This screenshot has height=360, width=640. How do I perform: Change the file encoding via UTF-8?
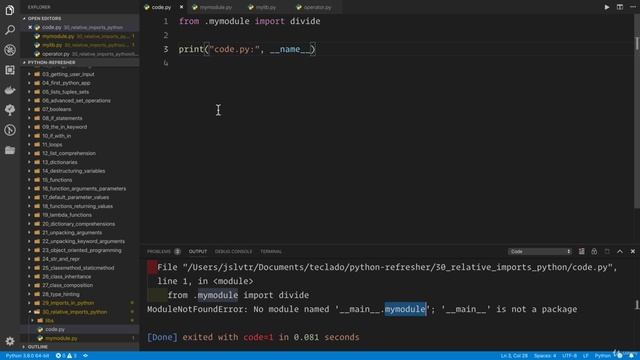[x=569, y=356]
